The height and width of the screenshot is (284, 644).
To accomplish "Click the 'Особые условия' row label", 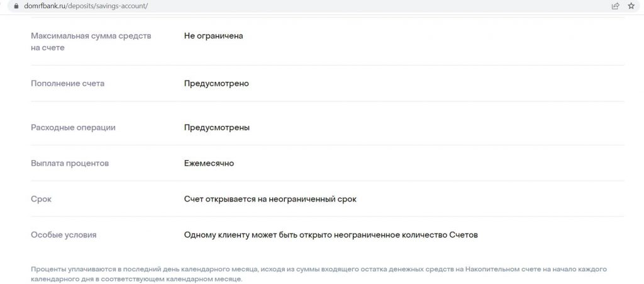I will click(x=64, y=235).
